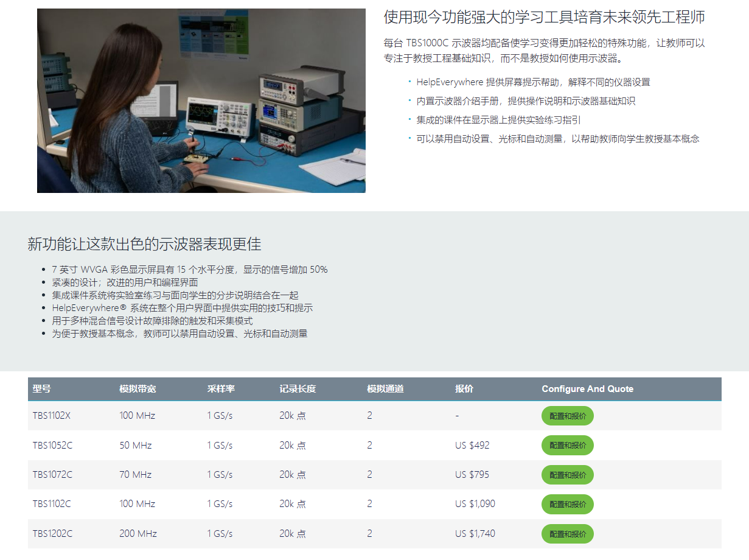Screen dimensions: 749x560
Task: Click the 集成课件系统将实验室练习 bullet
Action: tap(175, 295)
